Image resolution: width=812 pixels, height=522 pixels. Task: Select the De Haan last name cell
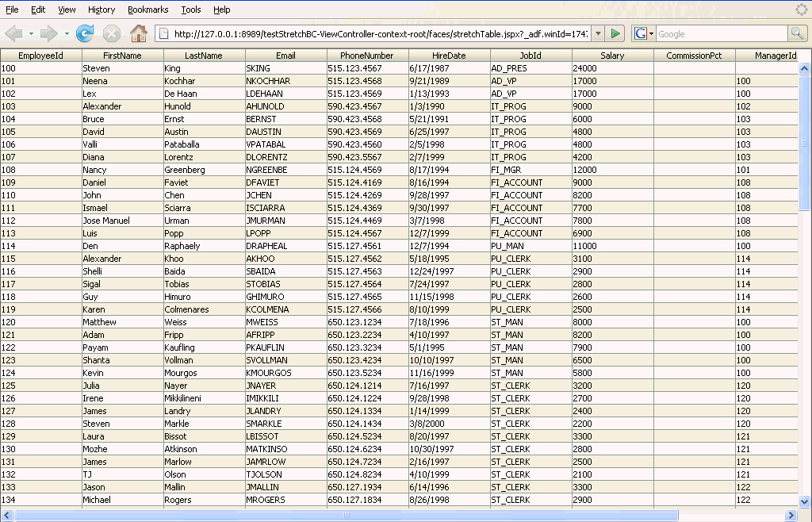[x=204, y=94]
